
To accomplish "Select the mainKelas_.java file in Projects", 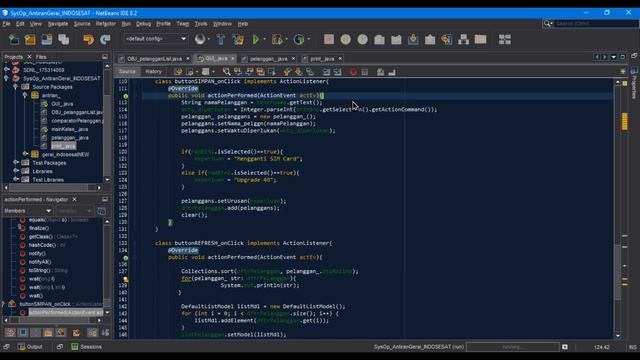I will coord(69,129).
